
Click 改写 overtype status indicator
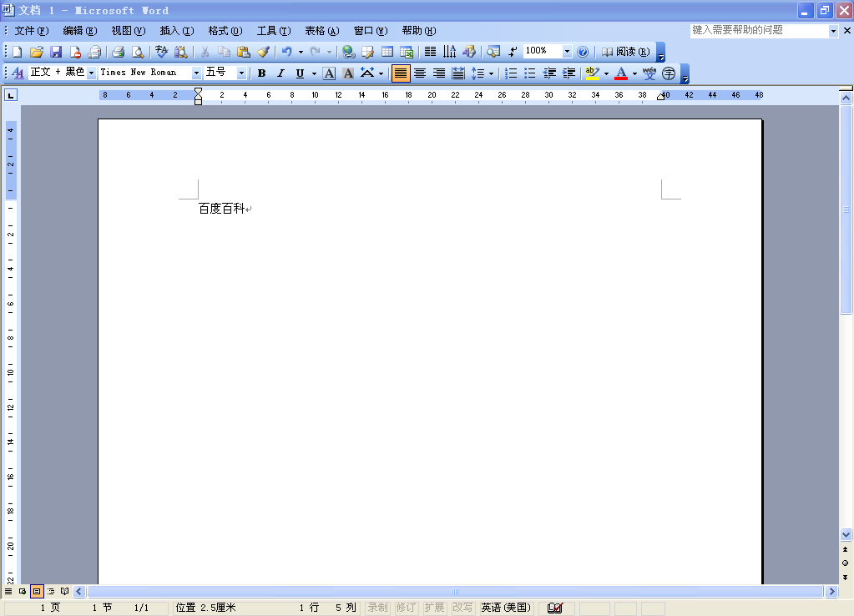462,608
